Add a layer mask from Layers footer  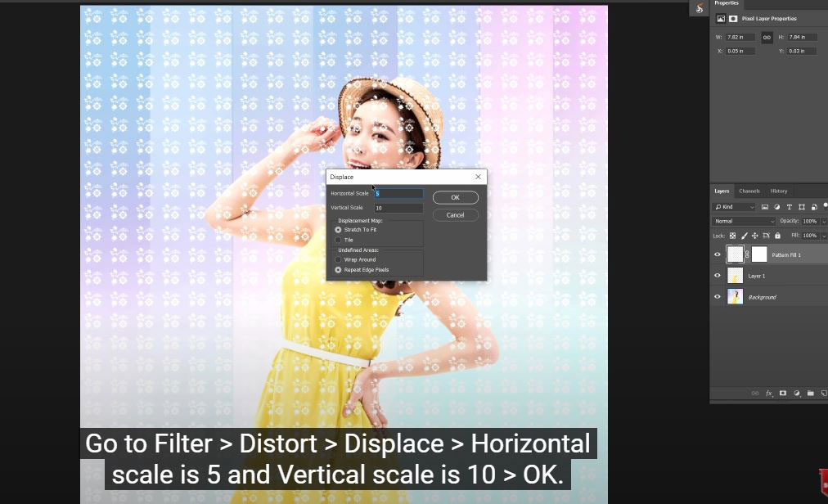click(x=783, y=394)
